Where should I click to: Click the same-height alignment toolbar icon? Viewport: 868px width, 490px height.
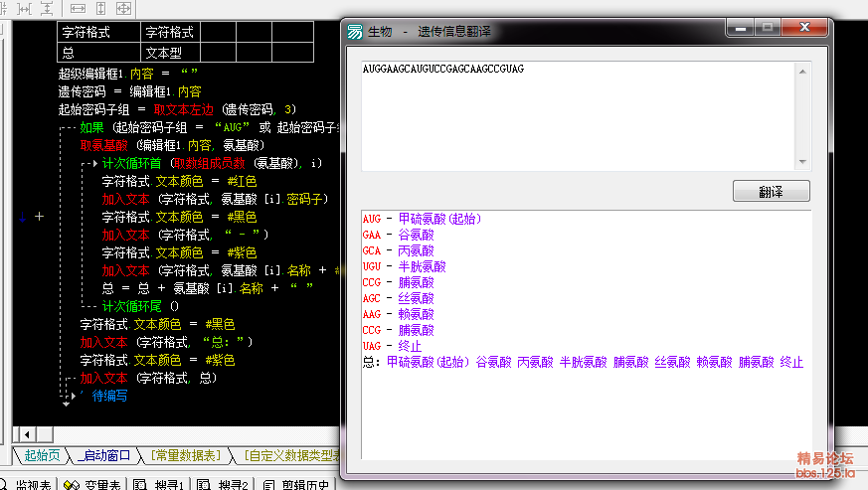[x=100, y=8]
